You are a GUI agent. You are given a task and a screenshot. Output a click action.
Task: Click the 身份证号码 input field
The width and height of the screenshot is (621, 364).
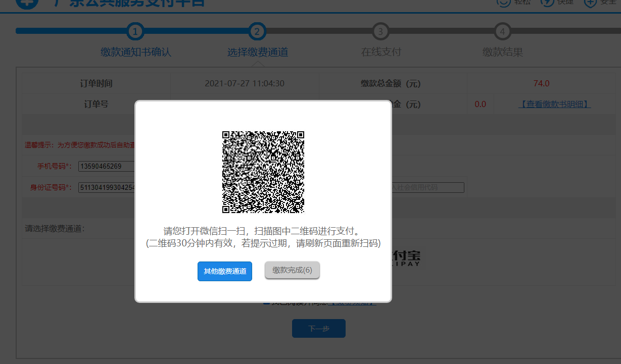tap(107, 187)
